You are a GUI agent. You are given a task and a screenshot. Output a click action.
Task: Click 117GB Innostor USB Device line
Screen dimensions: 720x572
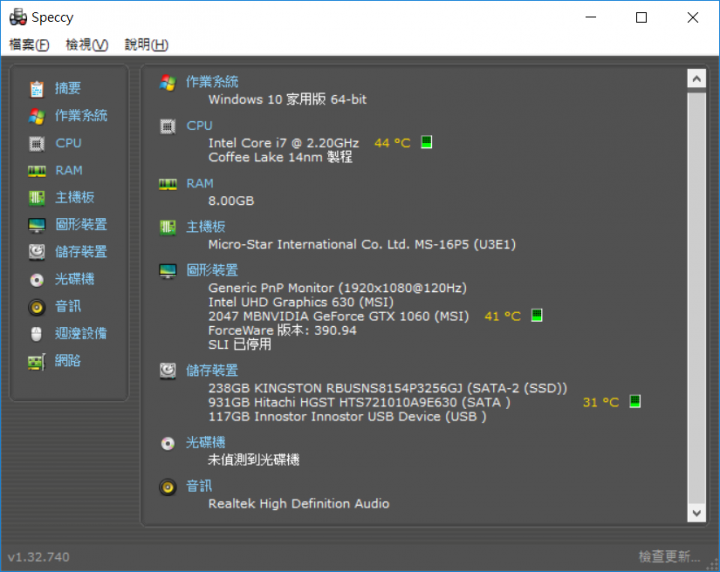point(347,417)
